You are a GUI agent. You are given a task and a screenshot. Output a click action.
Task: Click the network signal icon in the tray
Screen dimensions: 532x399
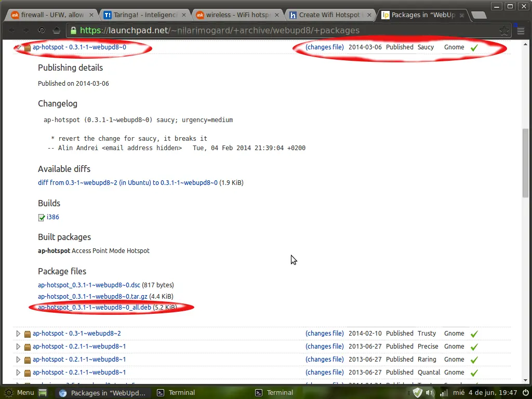point(444,393)
